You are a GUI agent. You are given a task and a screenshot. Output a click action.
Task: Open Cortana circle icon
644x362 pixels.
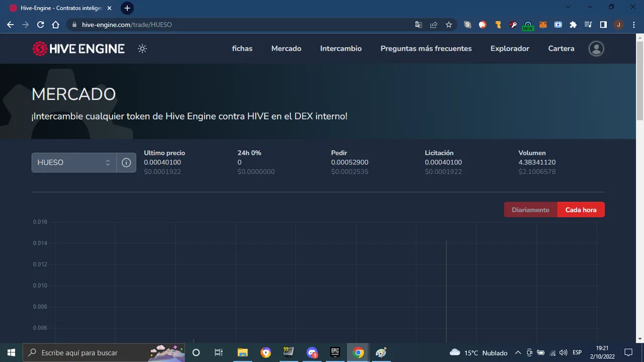pos(196,352)
